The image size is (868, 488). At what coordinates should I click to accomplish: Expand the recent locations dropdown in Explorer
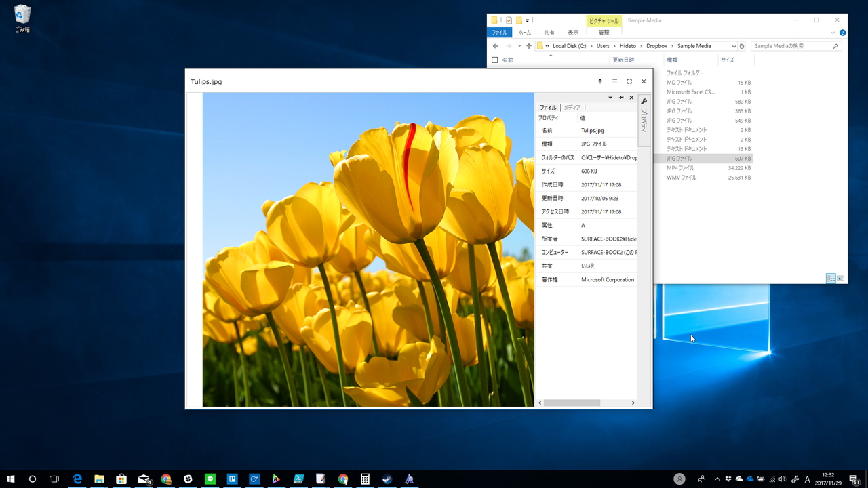[519, 46]
